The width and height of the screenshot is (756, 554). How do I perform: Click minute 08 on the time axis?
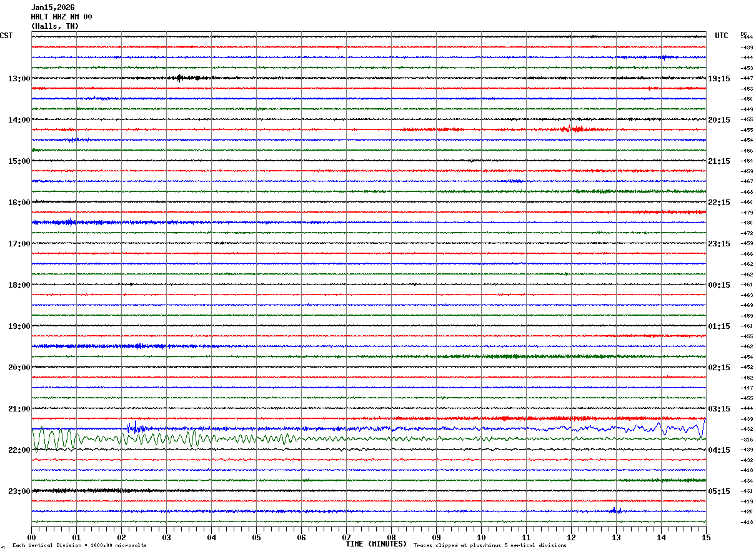pos(392,537)
